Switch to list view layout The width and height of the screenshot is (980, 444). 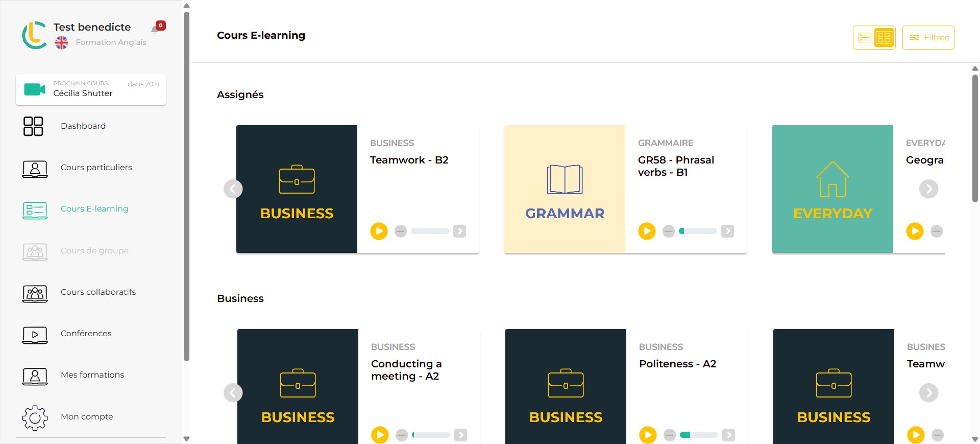tap(865, 38)
